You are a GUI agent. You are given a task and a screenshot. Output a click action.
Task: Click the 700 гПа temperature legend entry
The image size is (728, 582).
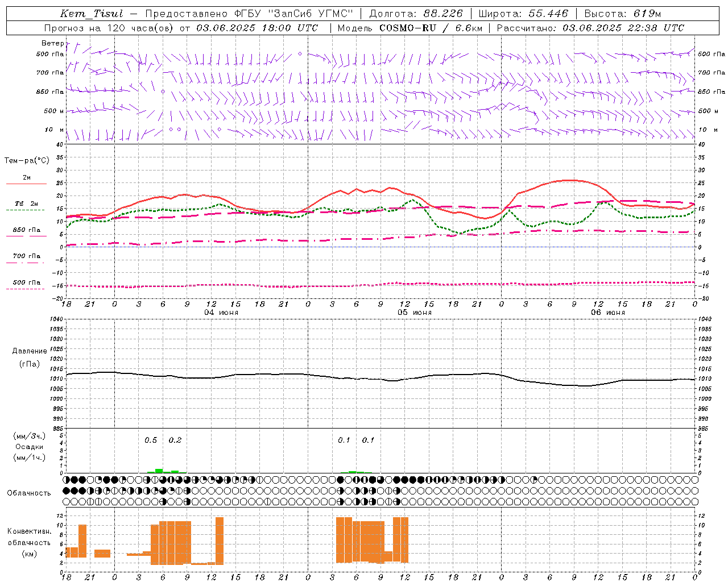coord(27,256)
